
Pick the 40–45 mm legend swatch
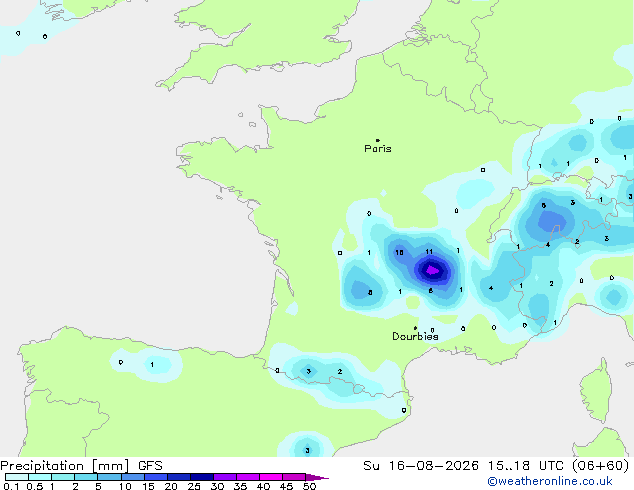click(x=271, y=477)
